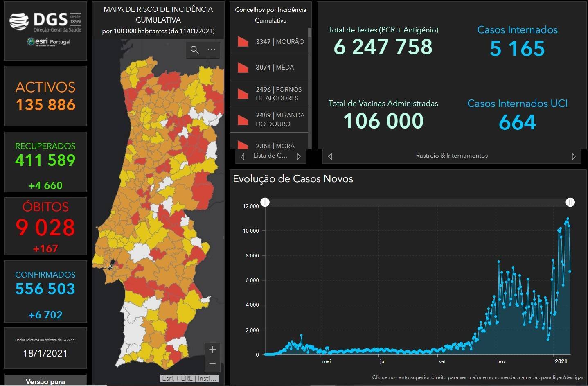The image size is (588, 386).
Task: Click the Versão para button
Action: pos(45,381)
